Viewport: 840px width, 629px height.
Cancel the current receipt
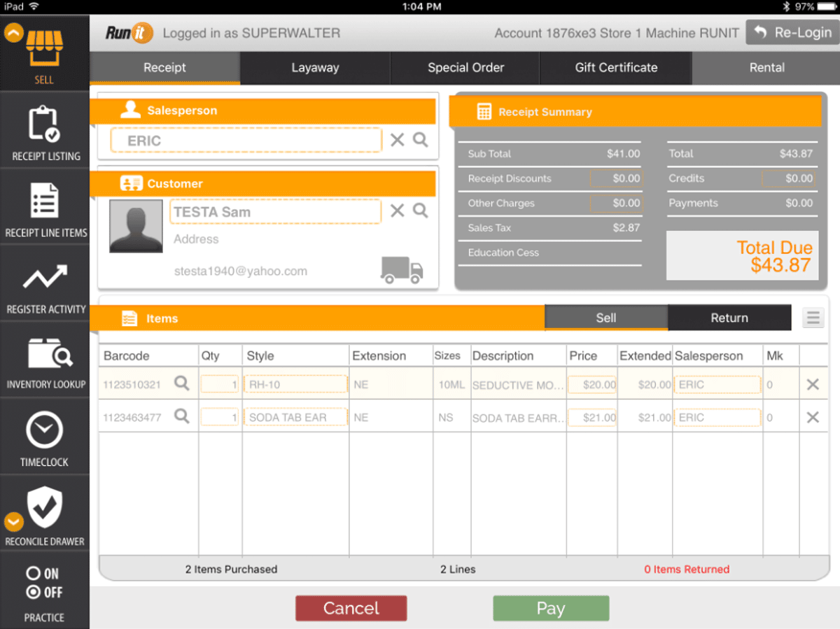pos(351,608)
